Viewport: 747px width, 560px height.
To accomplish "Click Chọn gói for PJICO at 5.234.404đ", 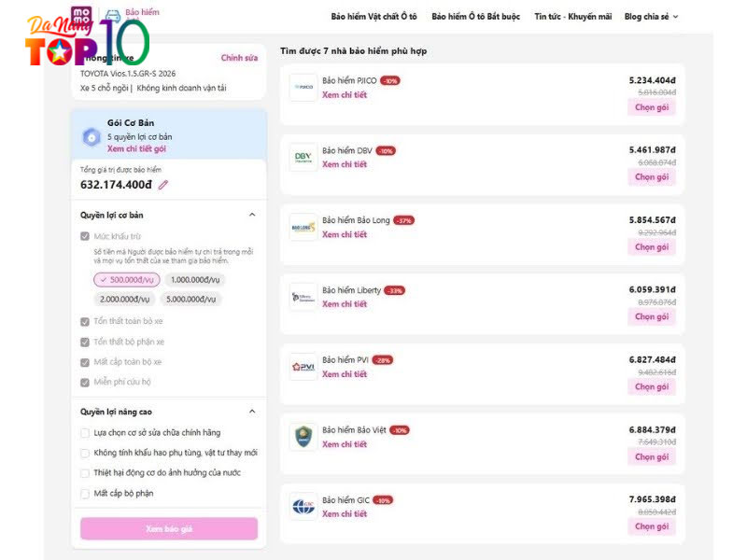I will click(x=652, y=107).
